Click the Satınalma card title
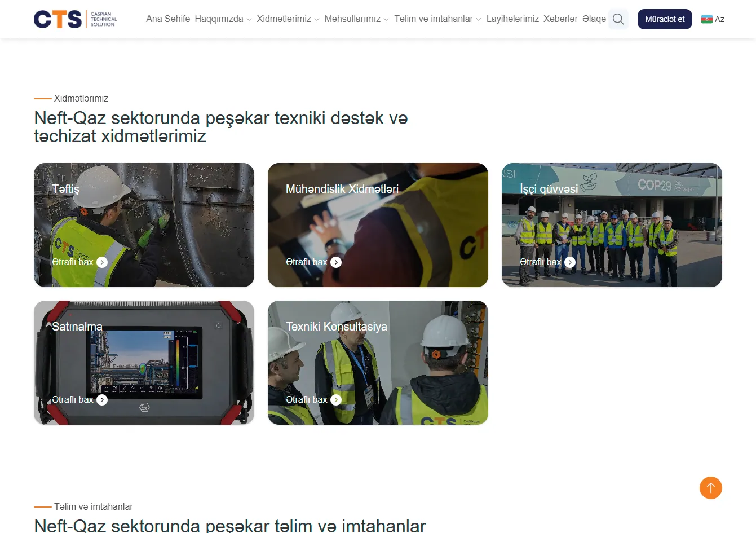This screenshot has height=533, width=756. click(77, 327)
